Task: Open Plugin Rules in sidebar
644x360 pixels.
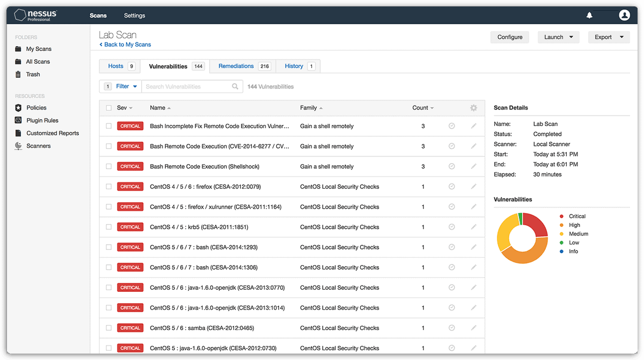Action: click(x=42, y=121)
